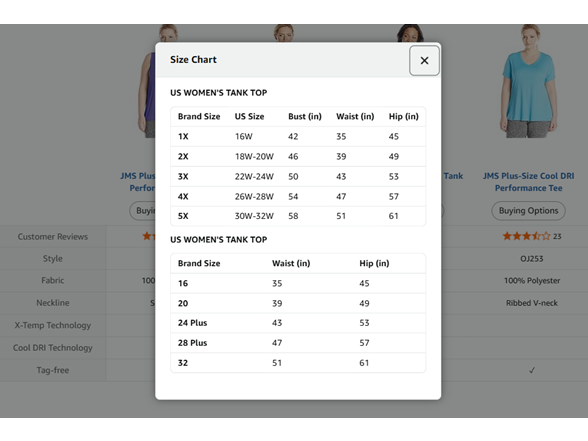The image size is (588, 441).
Task: Click the 100% Polyester fabric value
Action: pos(532,280)
